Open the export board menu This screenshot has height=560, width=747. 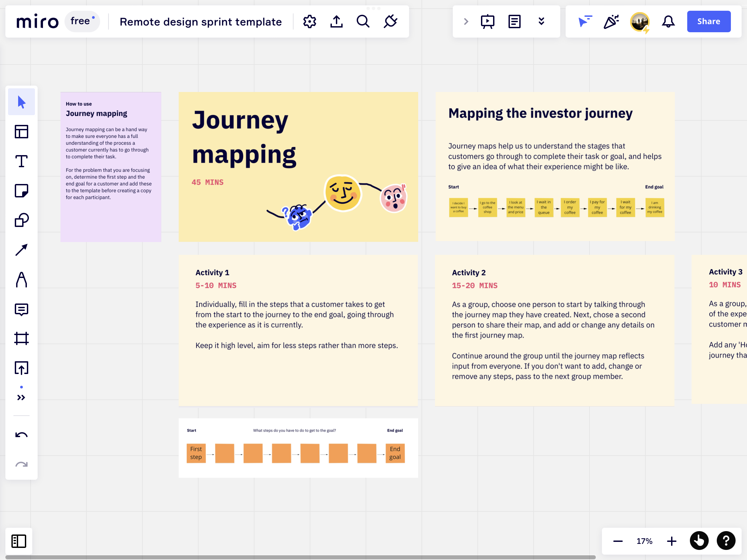(x=336, y=21)
